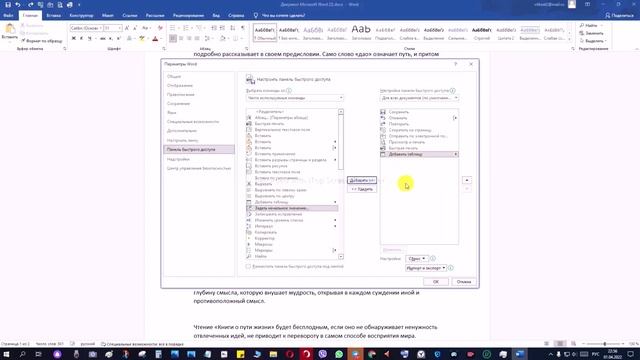640x360 pixels.
Task: Click the Sort icon in the Paragraph group
Action: point(233,28)
